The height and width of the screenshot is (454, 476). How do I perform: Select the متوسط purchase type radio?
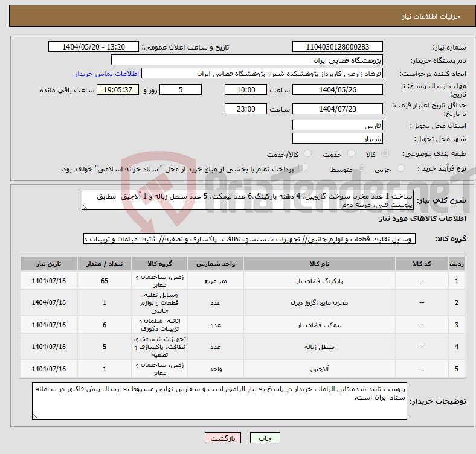361,168
